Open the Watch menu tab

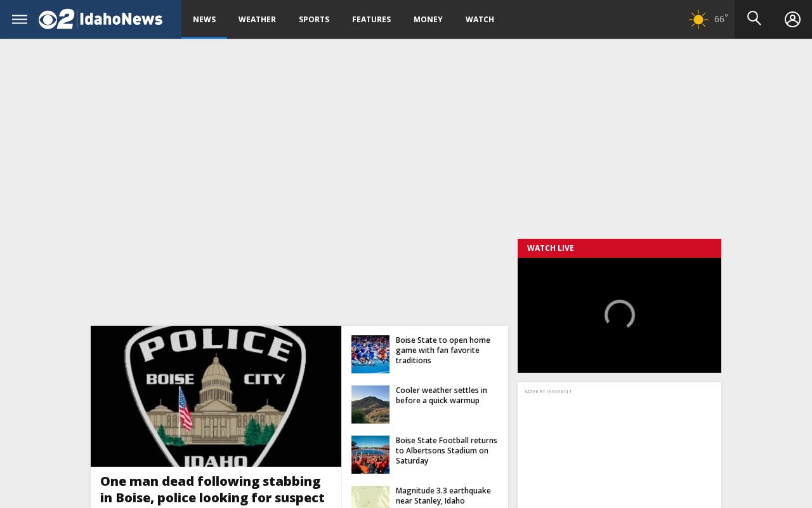[480, 19]
